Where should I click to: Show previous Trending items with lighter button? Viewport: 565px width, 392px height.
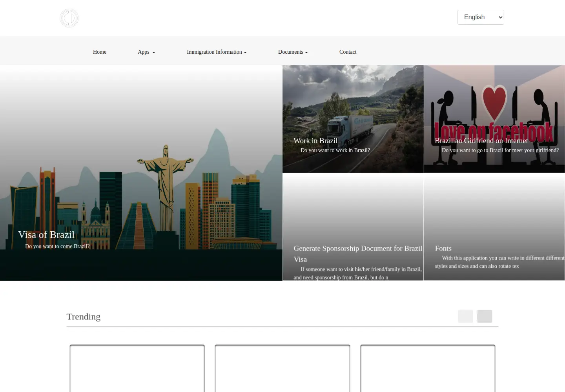pos(465,316)
